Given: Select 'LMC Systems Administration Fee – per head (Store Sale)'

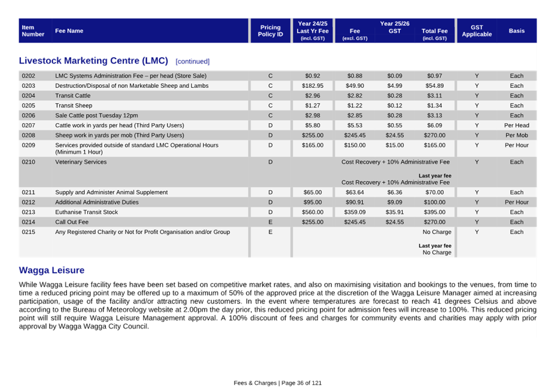Looking at the screenshot, I should click(130, 76).
